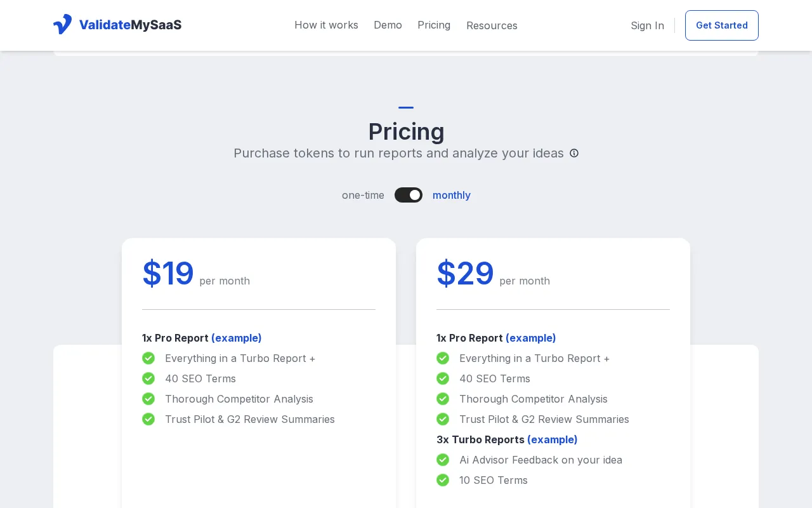This screenshot has width=812, height=508.
Task: Click the info icon beside the pricing subtitle
Action: [x=574, y=153]
